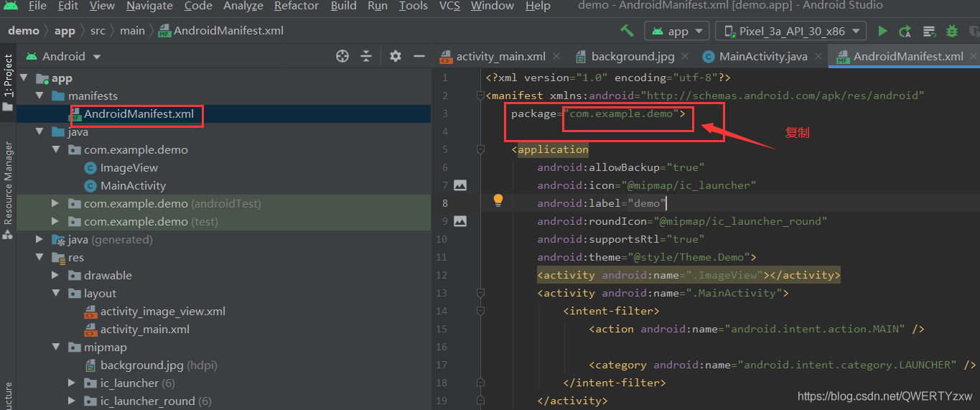The width and height of the screenshot is (980, 410).
Task: Click main in the breadcrumb path
Action: 132,31
